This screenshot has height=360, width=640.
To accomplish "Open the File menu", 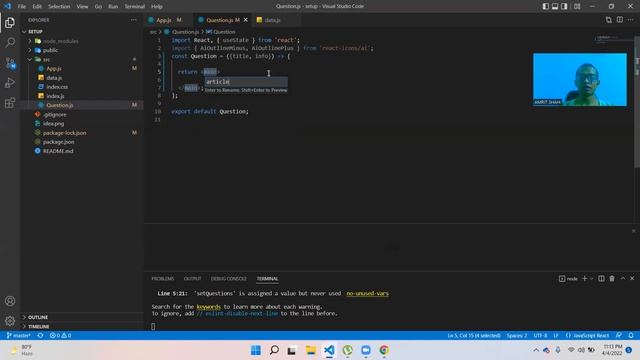I will coord(22,6).
